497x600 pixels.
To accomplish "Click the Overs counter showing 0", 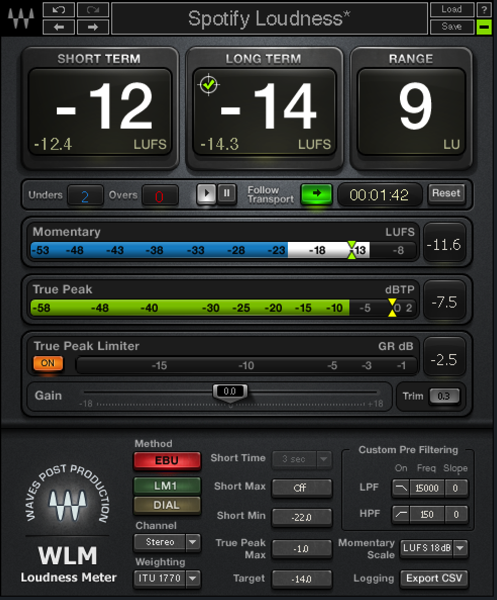I will [160, 196].
